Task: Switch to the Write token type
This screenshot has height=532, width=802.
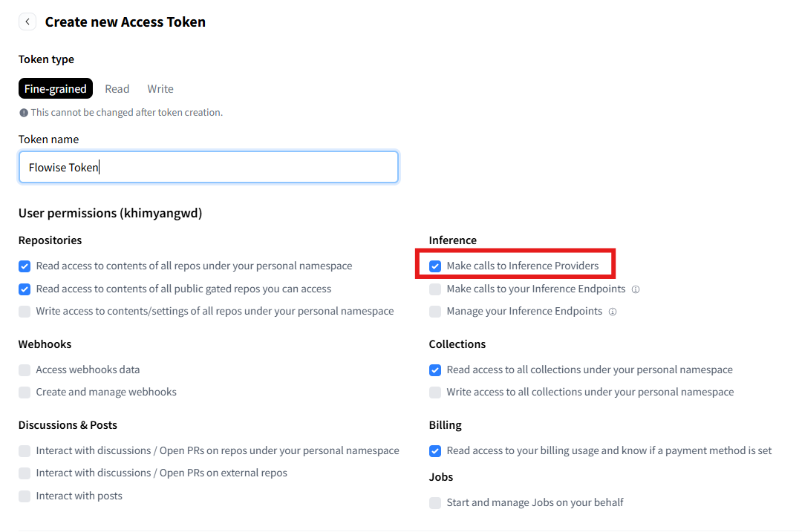Action: 160,89
